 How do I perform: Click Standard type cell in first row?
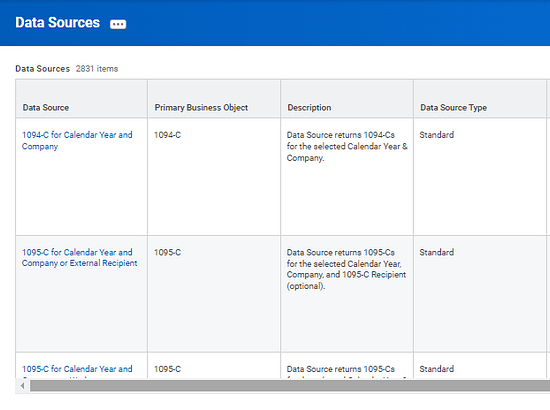pyautogui.click(x=436, y=135)
